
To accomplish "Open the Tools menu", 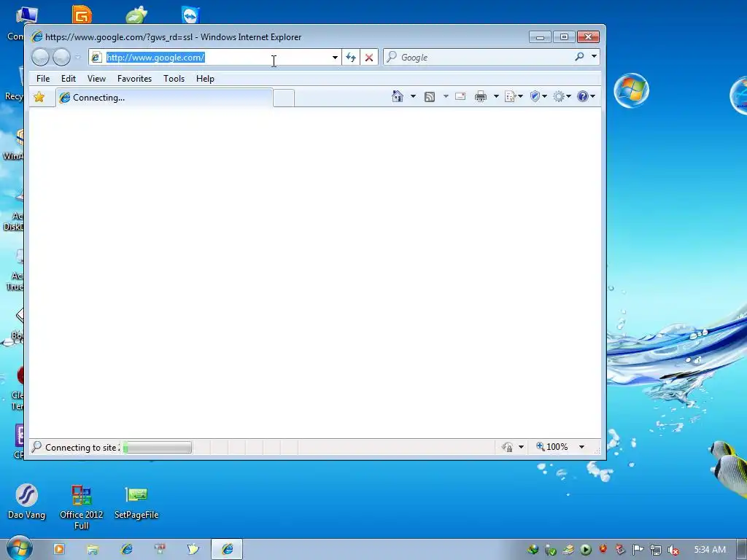I will pos(174,79).
